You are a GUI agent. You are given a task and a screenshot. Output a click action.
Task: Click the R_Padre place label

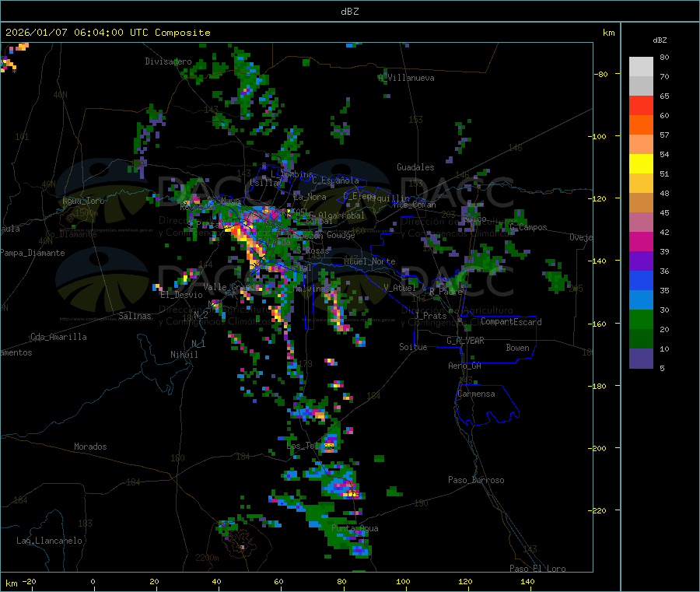point(446,292)
